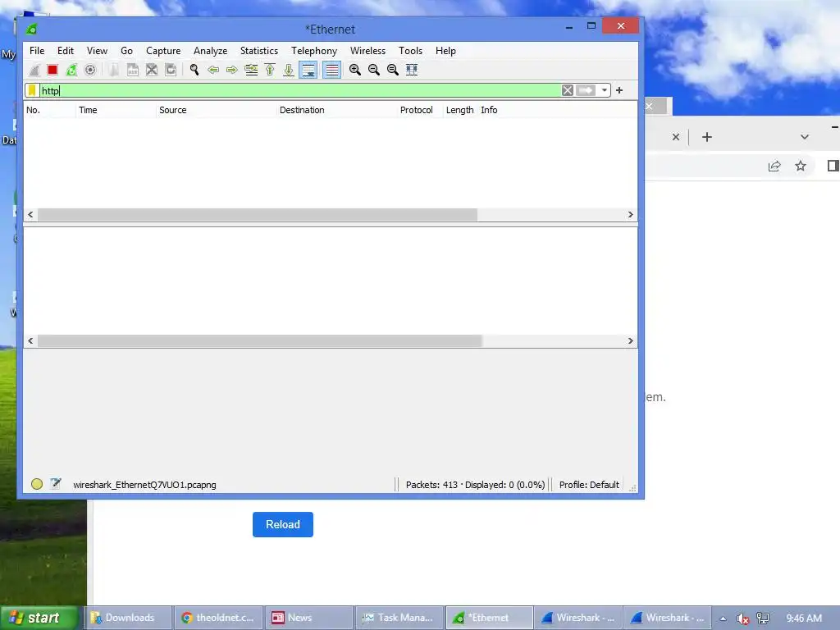Viewport: 840px width, 630px height.
Task: Toggle auto scroll during live capture
Action: 308,70
